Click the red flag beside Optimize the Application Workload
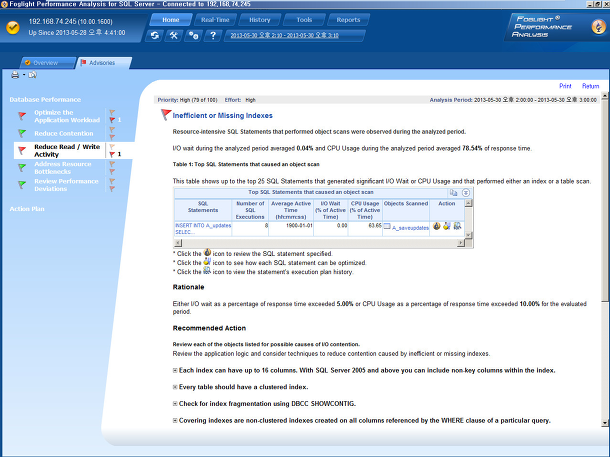 (x=22, y=116)
